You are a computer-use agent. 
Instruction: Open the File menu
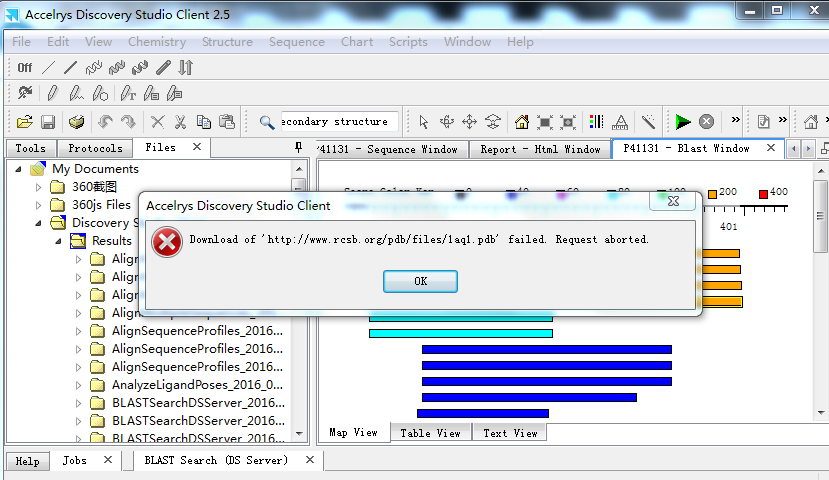[21, 42]
